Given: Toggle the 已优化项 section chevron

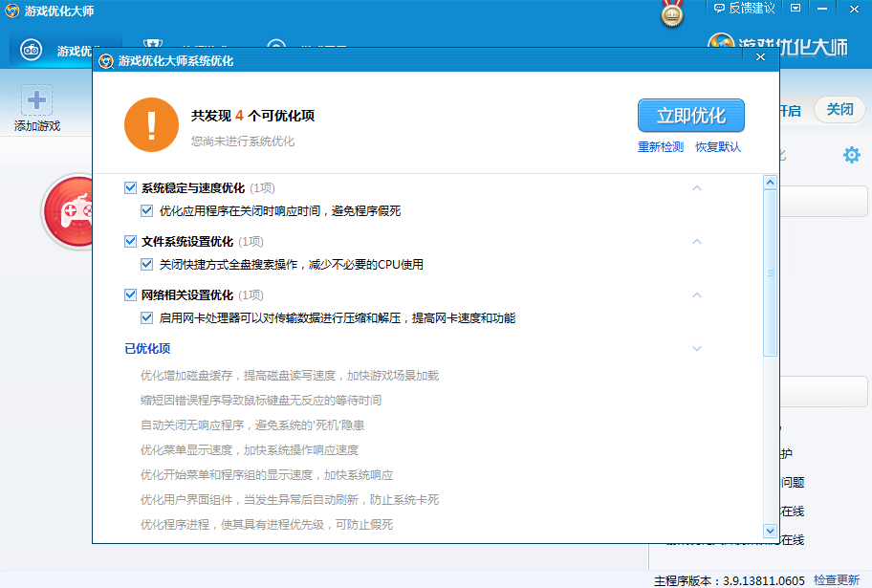Looking at the screenshot, I should click(x=697, y=349).
